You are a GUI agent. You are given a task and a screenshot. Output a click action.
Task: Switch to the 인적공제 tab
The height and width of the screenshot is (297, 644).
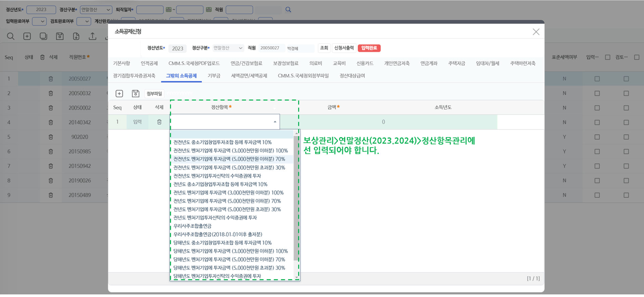click(x=149, y=63)
